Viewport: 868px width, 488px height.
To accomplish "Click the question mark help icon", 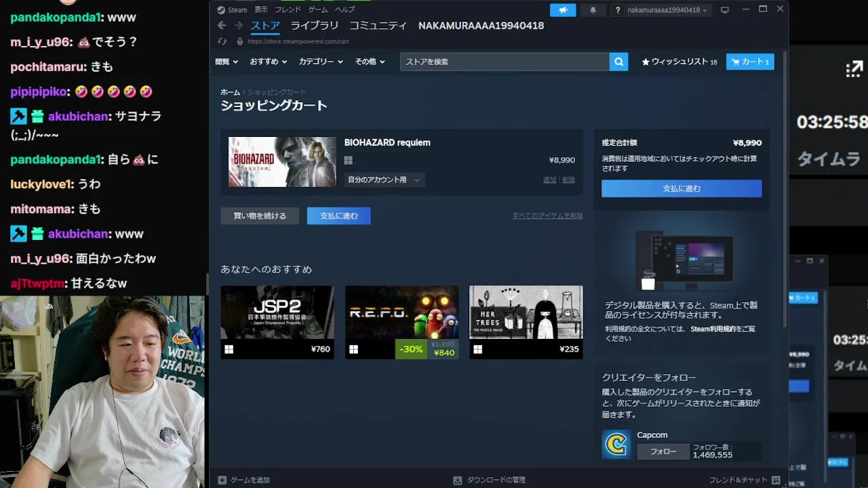I will [x=617, y=10].
